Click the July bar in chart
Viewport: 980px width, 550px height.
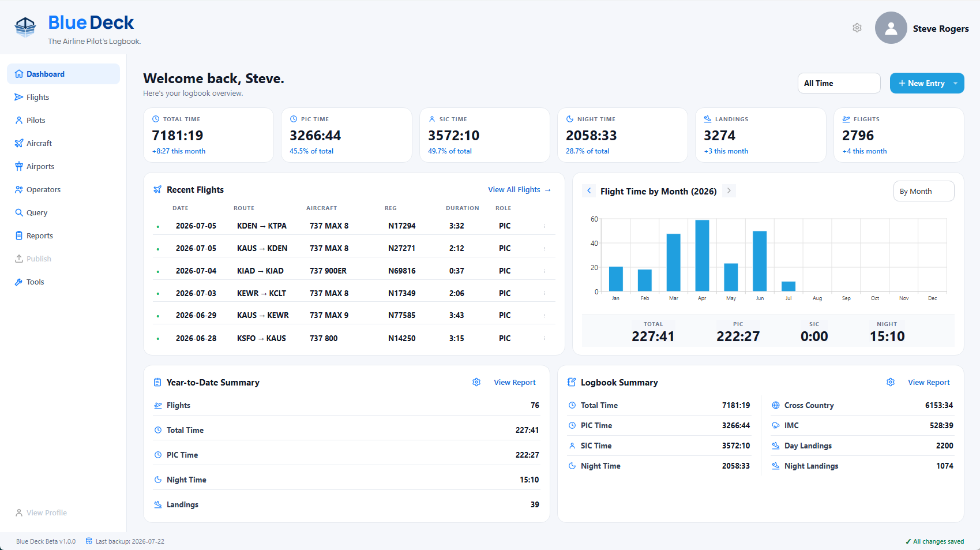(x=788, y=286)
